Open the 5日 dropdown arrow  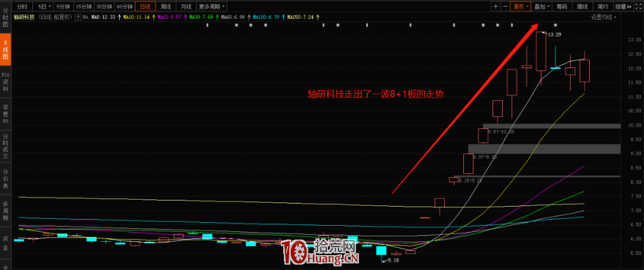pos(49,6)
